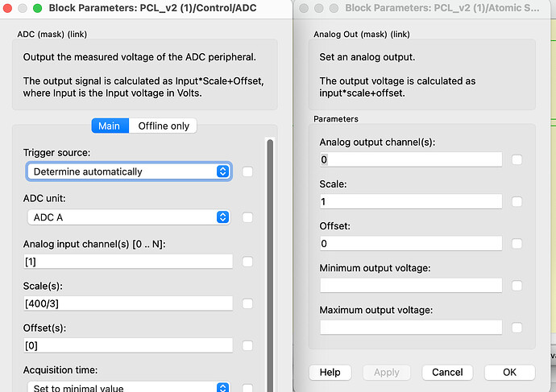Viewport: 556px width, 392px height.
Task: Enable the Minimum output voltage checkbox
Action: coord(517,286)
